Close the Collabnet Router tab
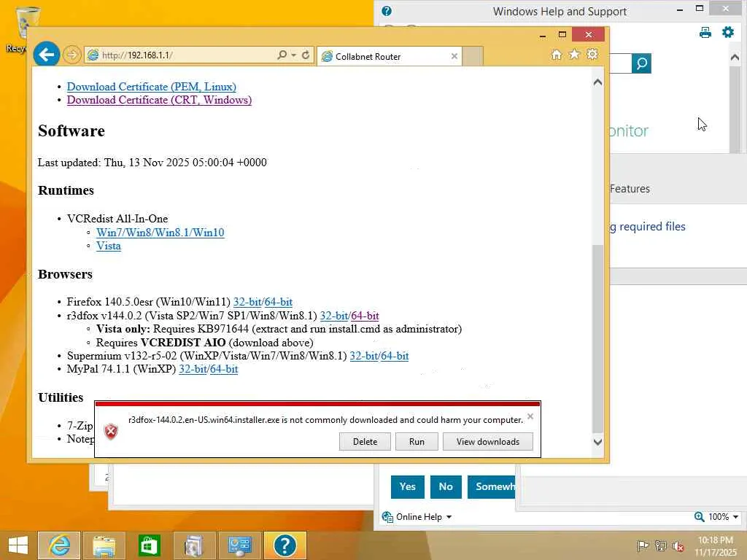This screenshot has height=560, width=747. [454, 56]
